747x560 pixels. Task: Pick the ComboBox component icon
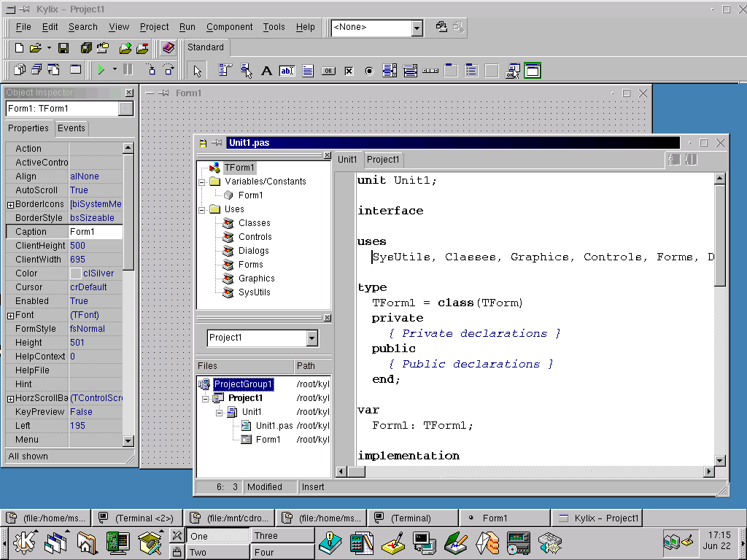click(x=410, y=71)
